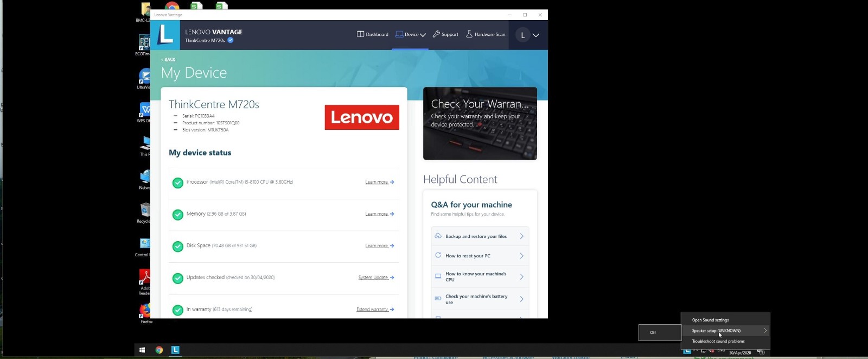Open the Device menu
Viewport: 868px width, 359px height.
point(411,34)
